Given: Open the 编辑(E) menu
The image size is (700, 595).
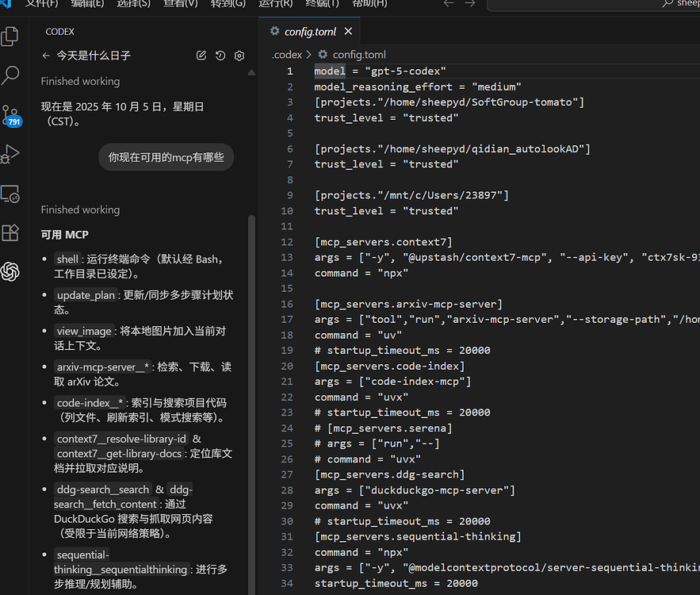Looking at the screenshot, I should (x=87, y=4).
